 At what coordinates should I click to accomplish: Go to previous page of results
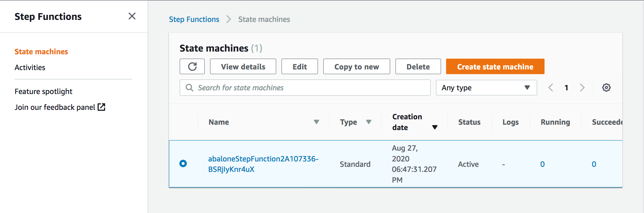coord(551,88)
